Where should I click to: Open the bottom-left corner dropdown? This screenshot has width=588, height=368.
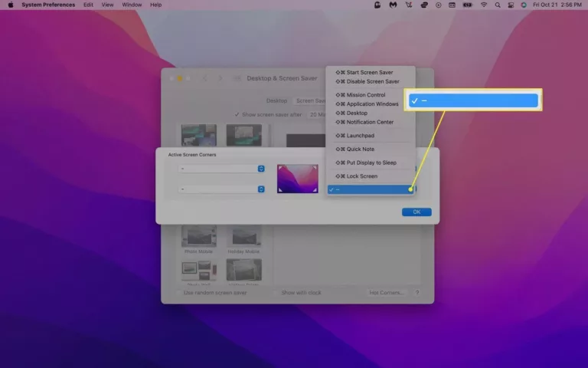pos(221,189)
